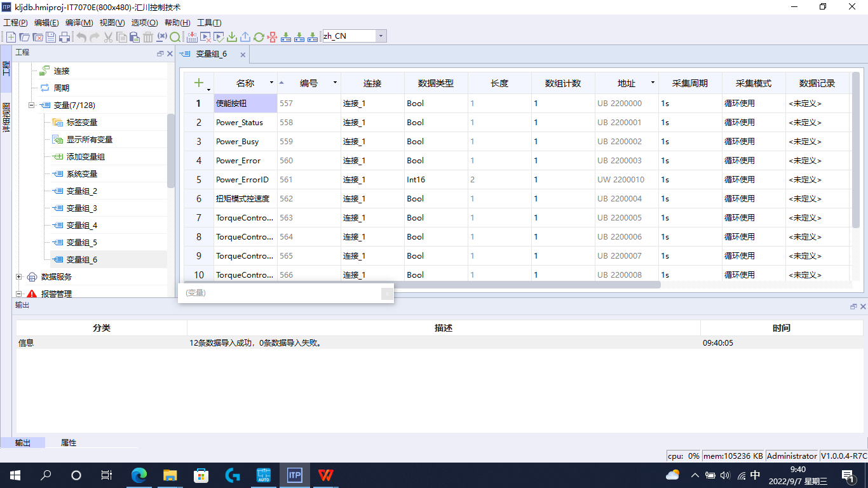Open dropdown arrow beside green plus
The width and height of the screenshot is (868, 488).
208,90
